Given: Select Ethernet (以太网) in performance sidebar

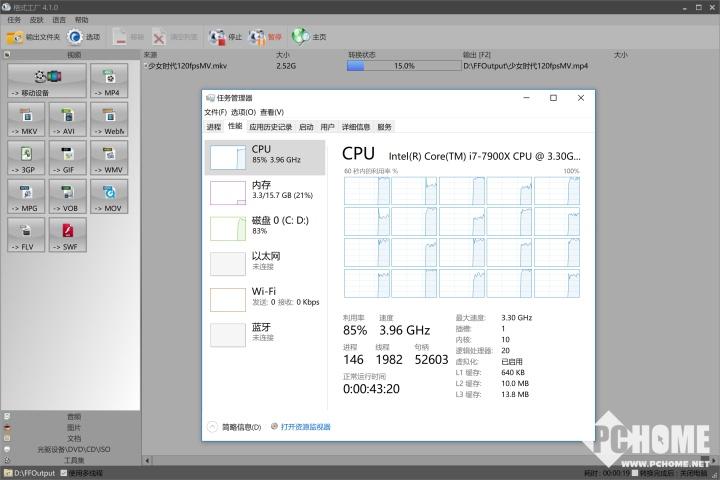Looking at the screenshot, I should pyautogui.click(x=265, y=263).
